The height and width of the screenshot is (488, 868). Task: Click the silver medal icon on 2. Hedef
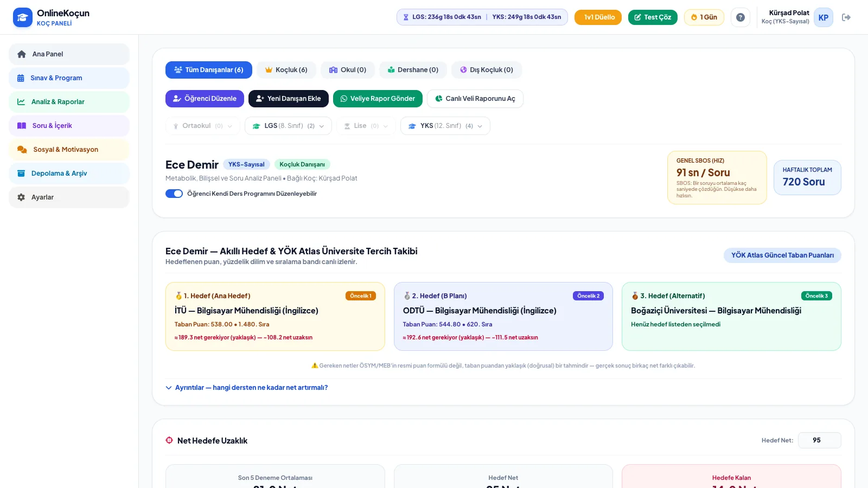coord(407,296)
